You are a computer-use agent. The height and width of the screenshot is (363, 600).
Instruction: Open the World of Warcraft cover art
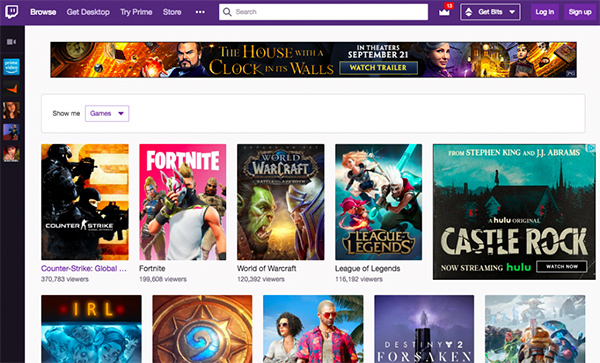click(x=280, y=202)
